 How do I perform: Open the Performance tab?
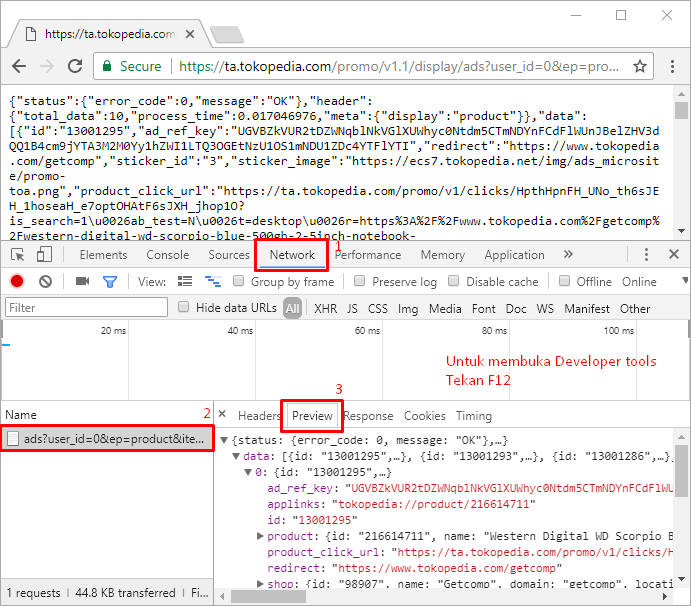[x=368, y=255]
